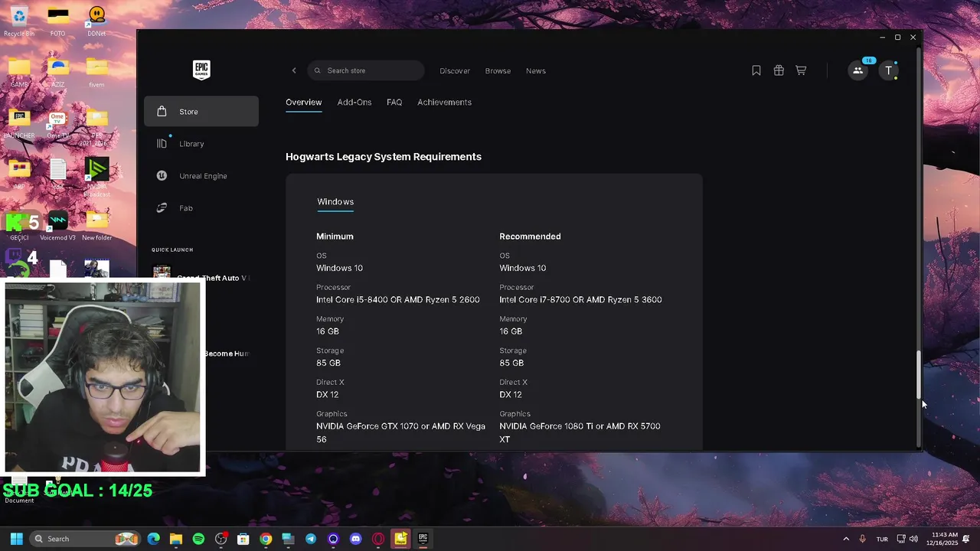Open the LAUNCHER desktop folder
Screen dimensions: 980x551
click(x=19, y=123)
